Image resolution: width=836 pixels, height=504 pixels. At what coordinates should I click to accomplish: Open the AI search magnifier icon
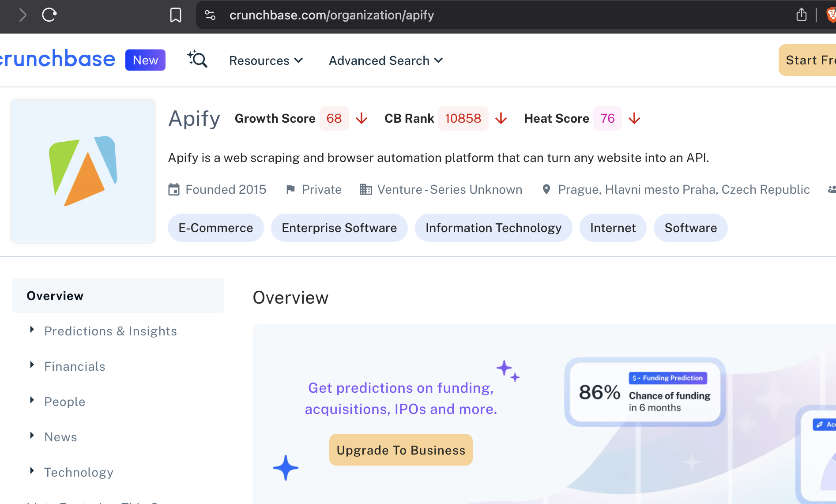pos(197,59)
